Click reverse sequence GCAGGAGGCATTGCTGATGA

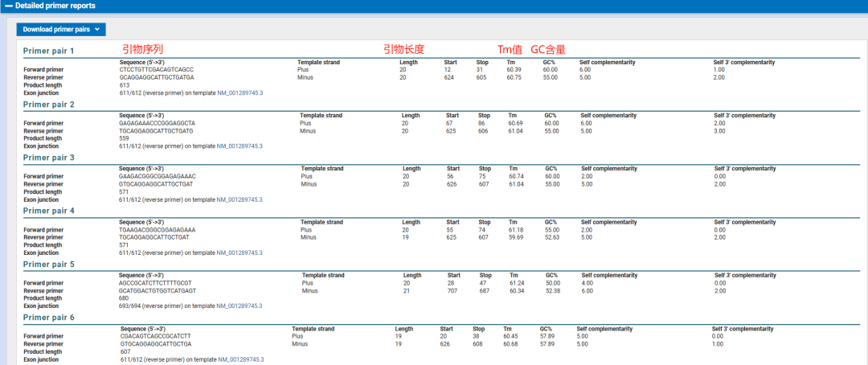(157, 77)
